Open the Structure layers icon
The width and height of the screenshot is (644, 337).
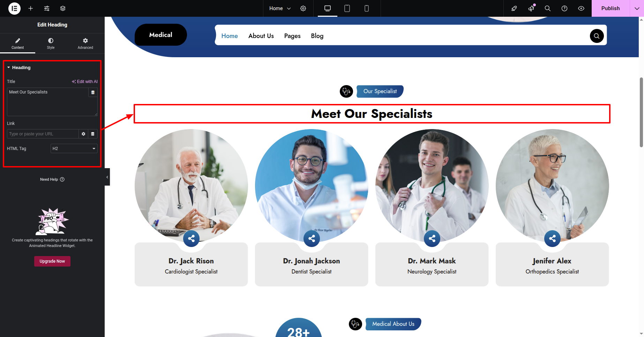[x=63, y=8]
